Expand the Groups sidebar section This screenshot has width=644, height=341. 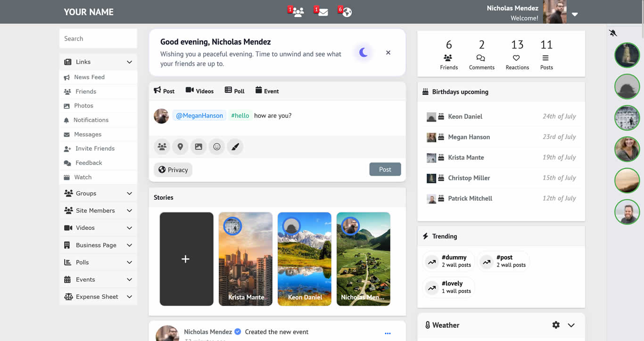point(98,193)
